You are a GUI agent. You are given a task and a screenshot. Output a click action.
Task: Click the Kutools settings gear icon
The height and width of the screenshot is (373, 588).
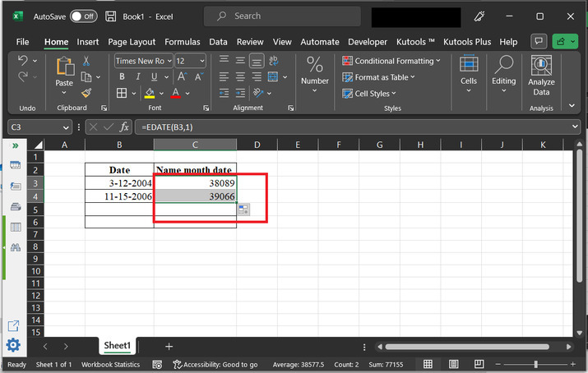tap(13, 345)
